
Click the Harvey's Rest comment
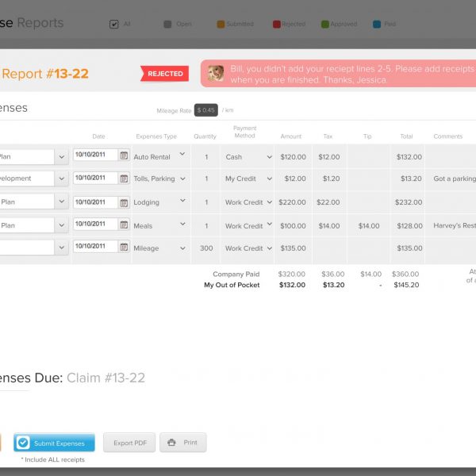coord(455,225)
